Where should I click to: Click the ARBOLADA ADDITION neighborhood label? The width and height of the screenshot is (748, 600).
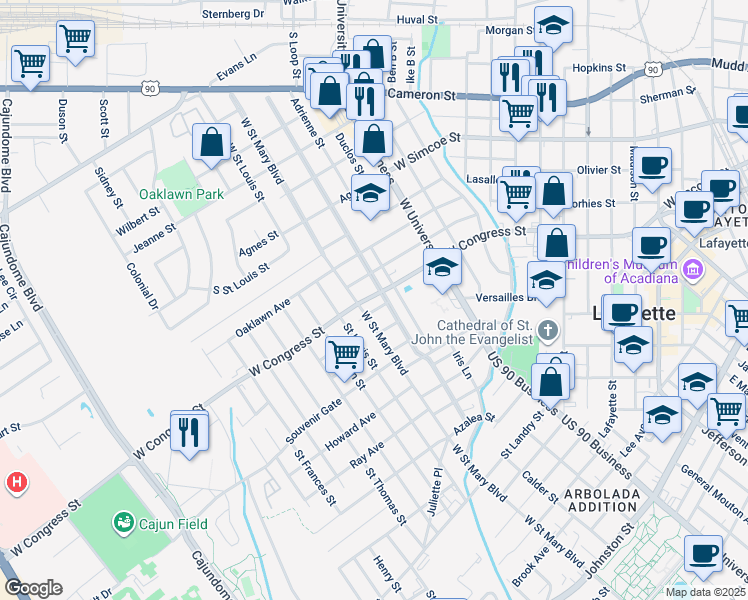click(602, 500)
